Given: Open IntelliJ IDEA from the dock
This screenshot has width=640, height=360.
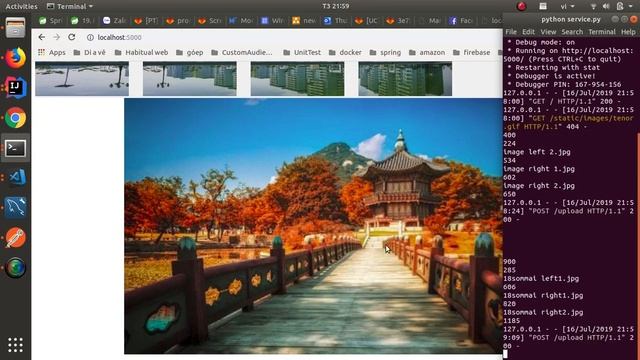Looking at the screenshot, I should click(x=16, y=87).
